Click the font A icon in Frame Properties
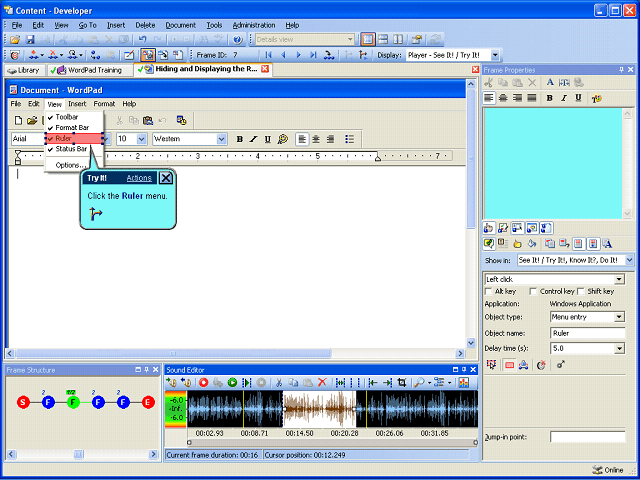The image size is (640, 480). pyautogui.click(x=550, y=82)
